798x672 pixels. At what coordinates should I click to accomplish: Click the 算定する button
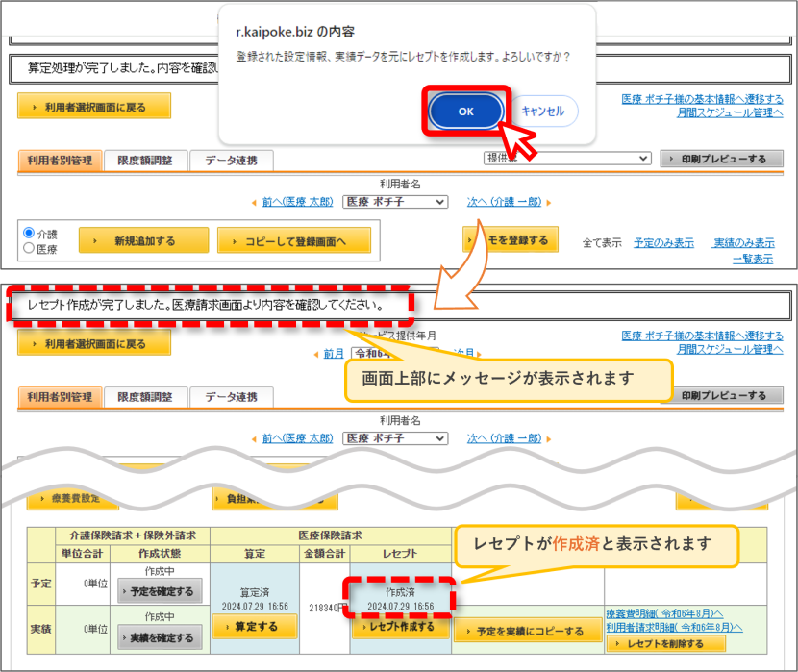click(x=255, y=626)
